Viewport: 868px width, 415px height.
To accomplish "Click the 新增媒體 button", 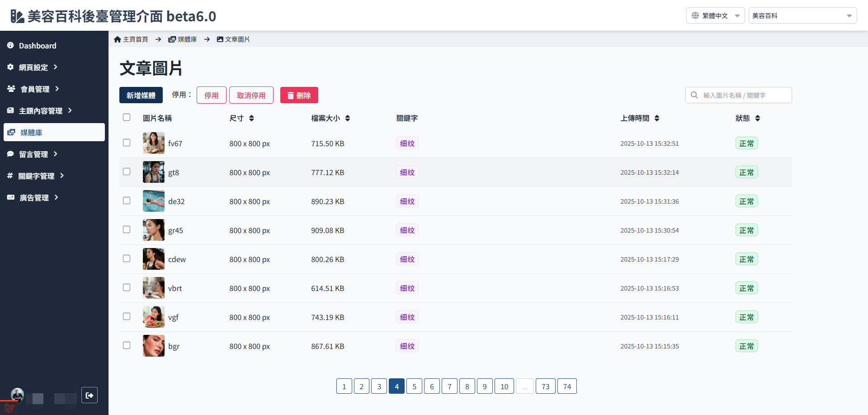I will click(141, 95).
